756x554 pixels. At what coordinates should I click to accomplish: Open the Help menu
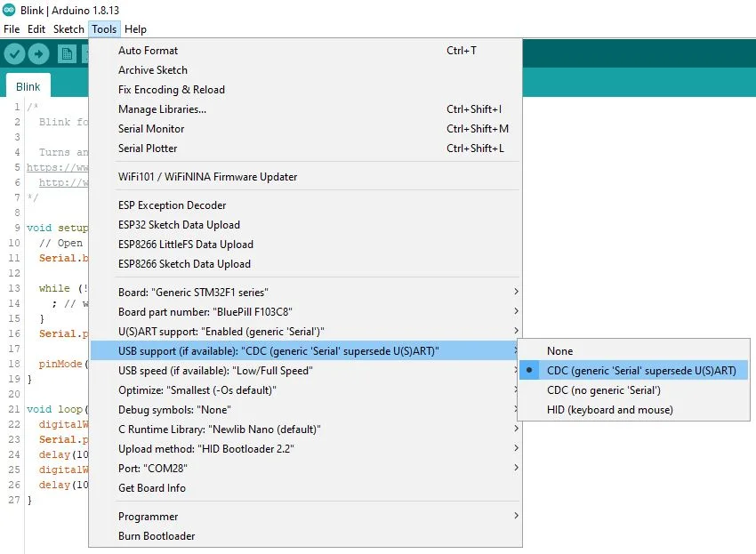pos(135,29)
